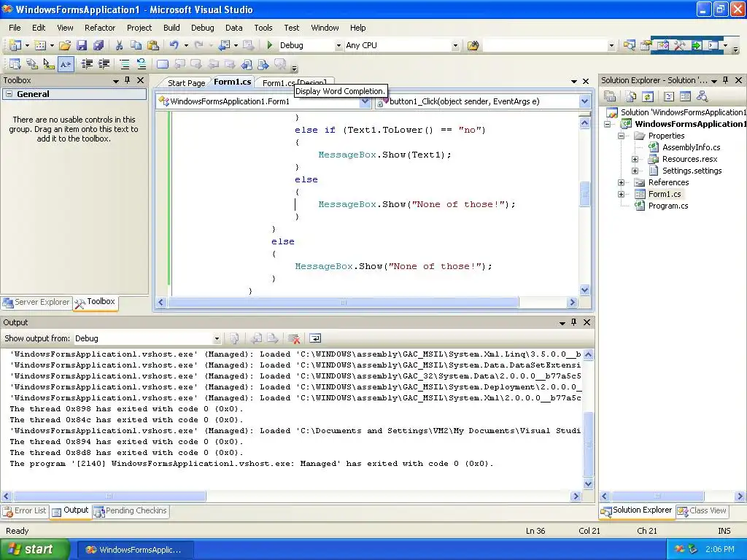
Task: Click the Save All toolbar icon
Action: coord(98,45)
